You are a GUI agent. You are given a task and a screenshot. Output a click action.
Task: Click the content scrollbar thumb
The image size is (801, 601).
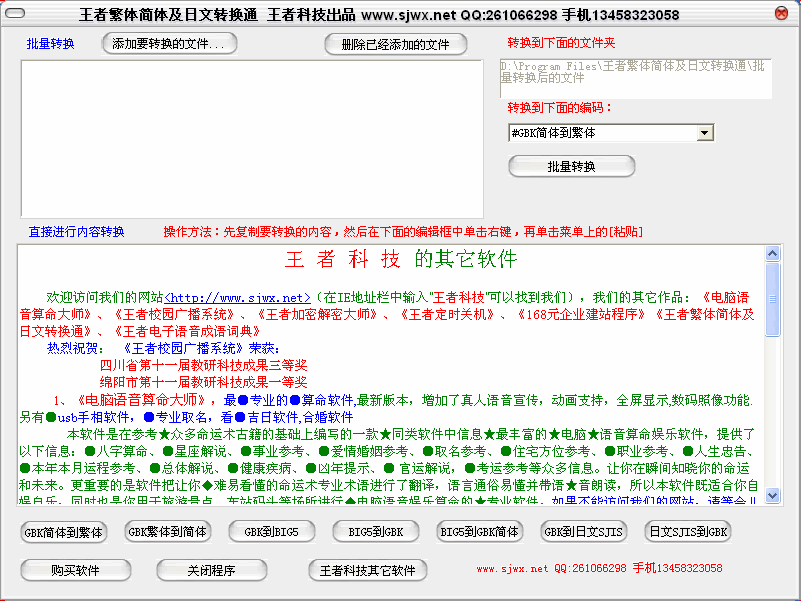click(772, 299)
